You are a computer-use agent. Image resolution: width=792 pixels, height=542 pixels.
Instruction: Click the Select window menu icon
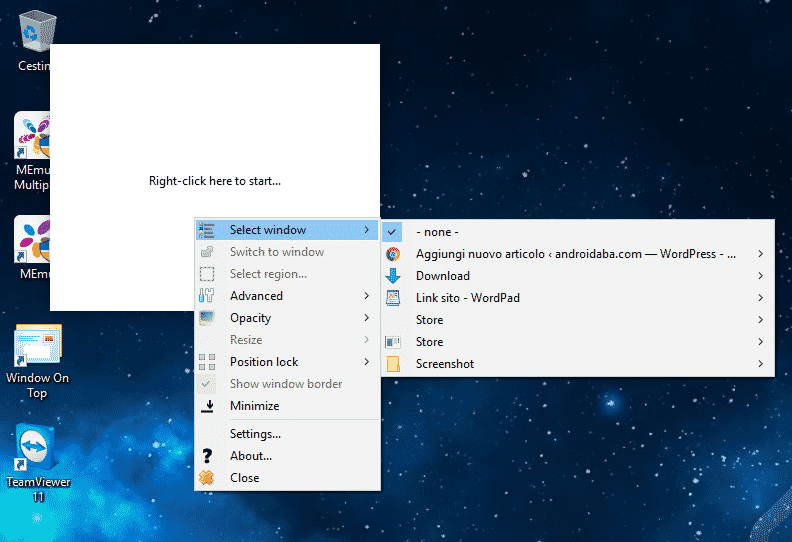(x=207, y=230)
